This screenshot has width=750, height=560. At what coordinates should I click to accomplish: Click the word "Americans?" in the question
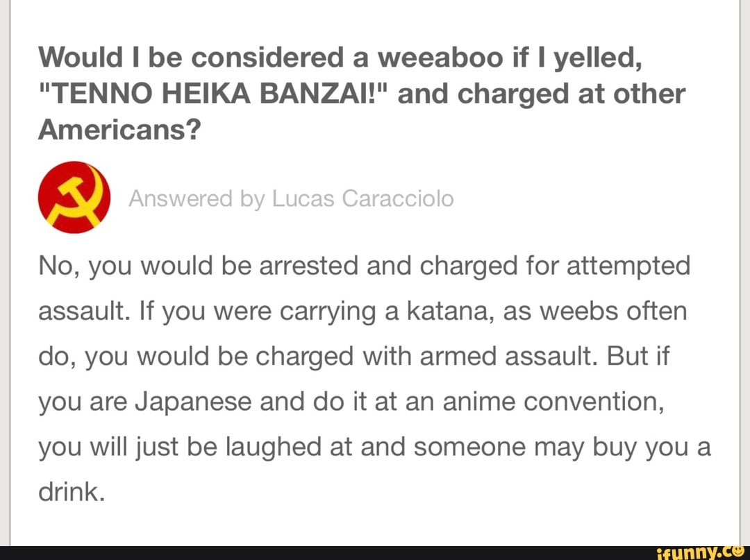pyautogui.click(x=118, y=130)
